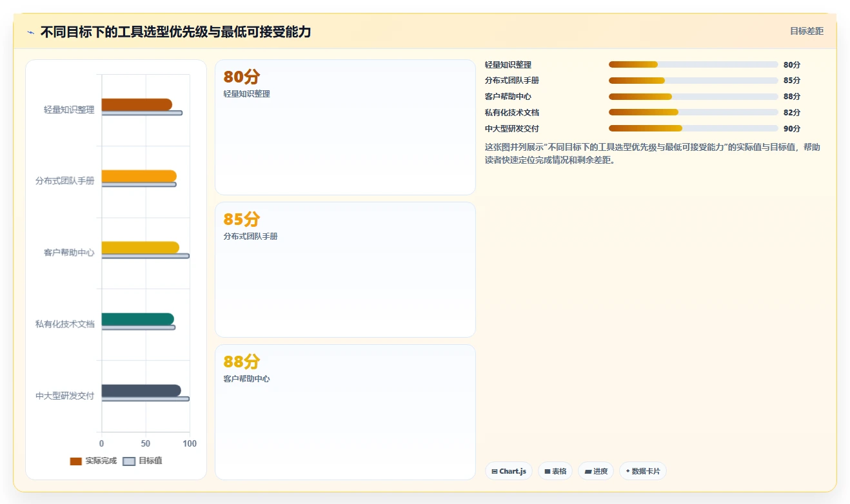850x504 pixels.
Task: Click the 表格 tag chip
Action: pyautogui.click(x=555, y=471)
